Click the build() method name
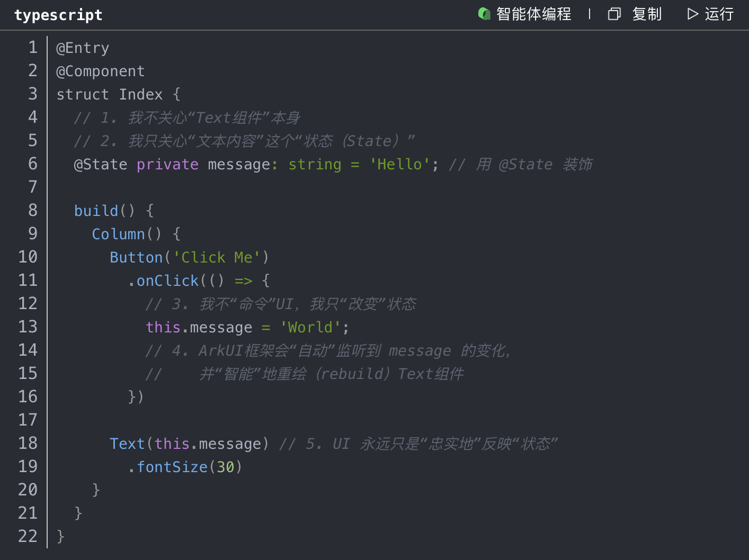Image resolution: width=749 pixels, height=560 pixels. pyautogui.click(x=96, y=210)
